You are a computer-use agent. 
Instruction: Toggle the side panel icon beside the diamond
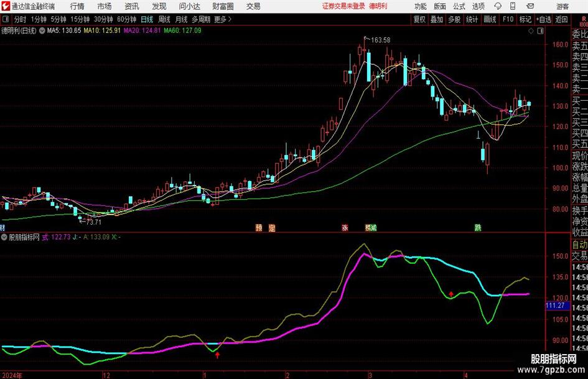[540, 31]
